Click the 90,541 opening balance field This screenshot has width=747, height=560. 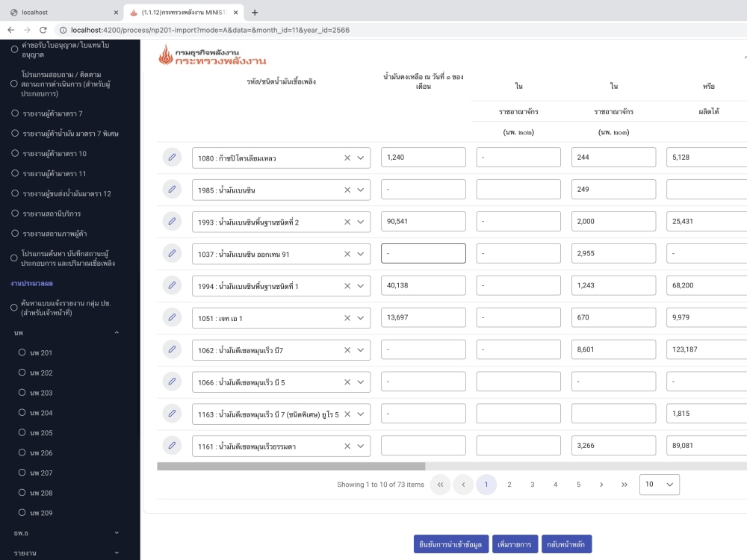coord(423,222)
